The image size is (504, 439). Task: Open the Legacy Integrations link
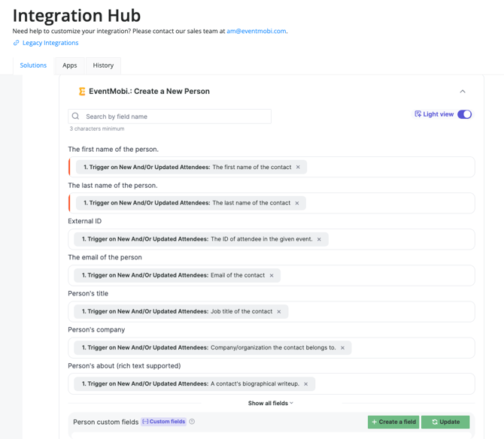click(50, 43)
